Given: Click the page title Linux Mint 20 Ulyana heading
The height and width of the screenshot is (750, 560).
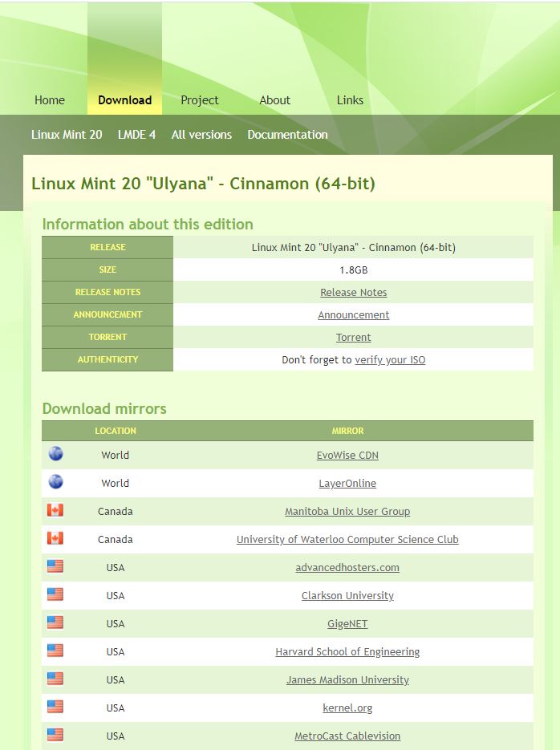Looking at the screenshot, I should [x=203, y=184].
